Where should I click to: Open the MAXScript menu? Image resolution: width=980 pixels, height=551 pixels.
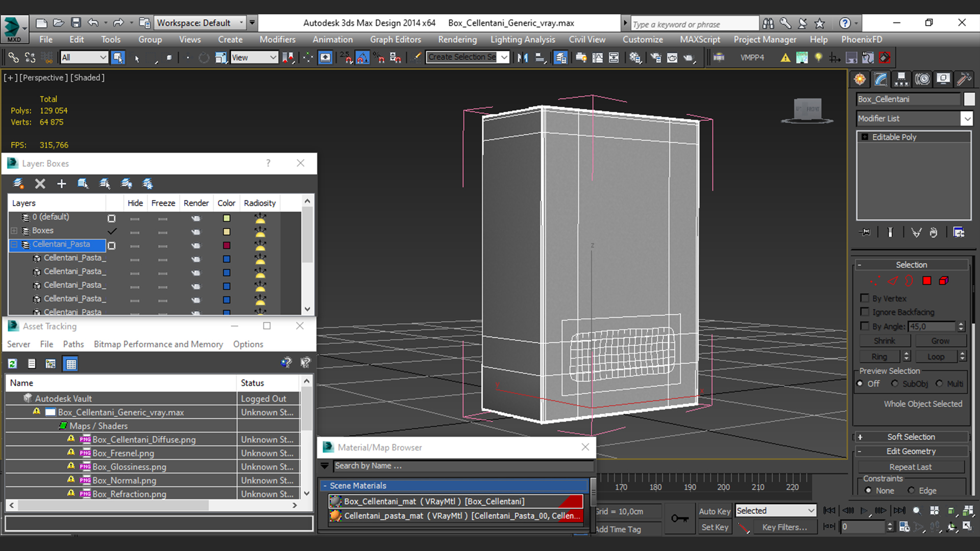tap(700, 39)
